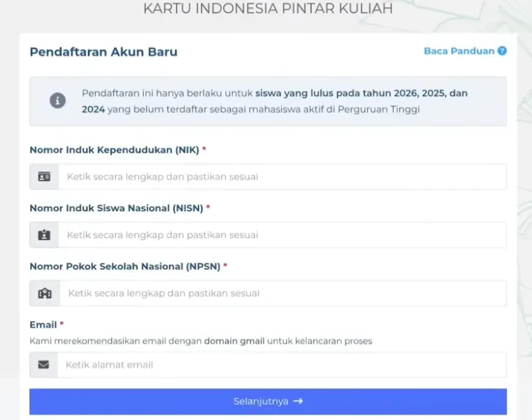The width and height of the screenshot is (532, 420).
Task: Click the question mark help icon
Action: (x=502, y=51)
